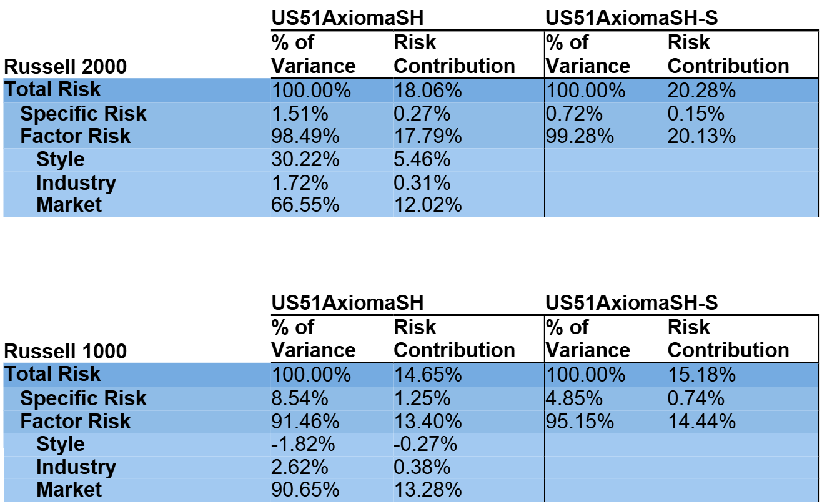The height and width of the screenshot is (504, 827).
Task: Select Total Risk row in Russell 2000 table
Action: click(52, 89)
